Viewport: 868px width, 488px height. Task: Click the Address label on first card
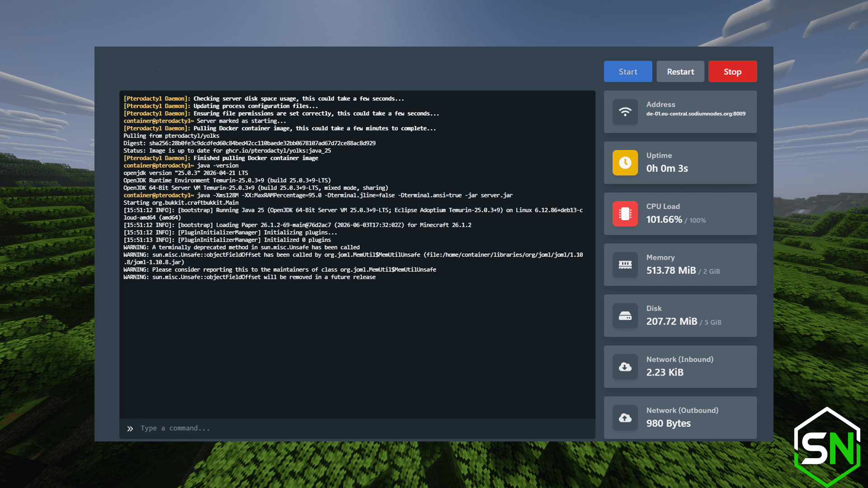[x=660, y=104]
